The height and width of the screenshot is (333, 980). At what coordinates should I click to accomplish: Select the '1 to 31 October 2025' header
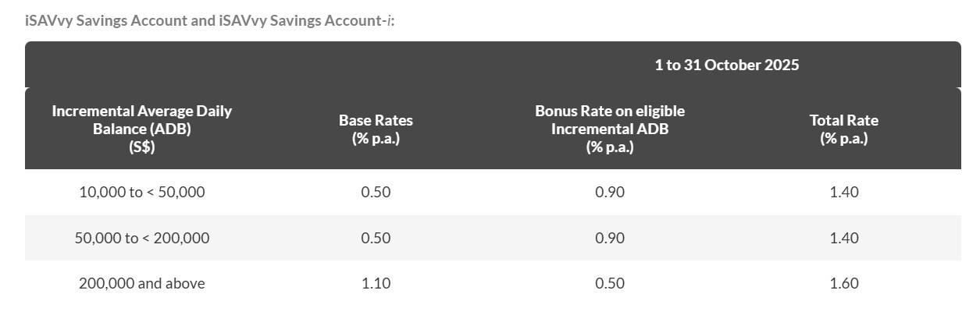pos(726,65)
